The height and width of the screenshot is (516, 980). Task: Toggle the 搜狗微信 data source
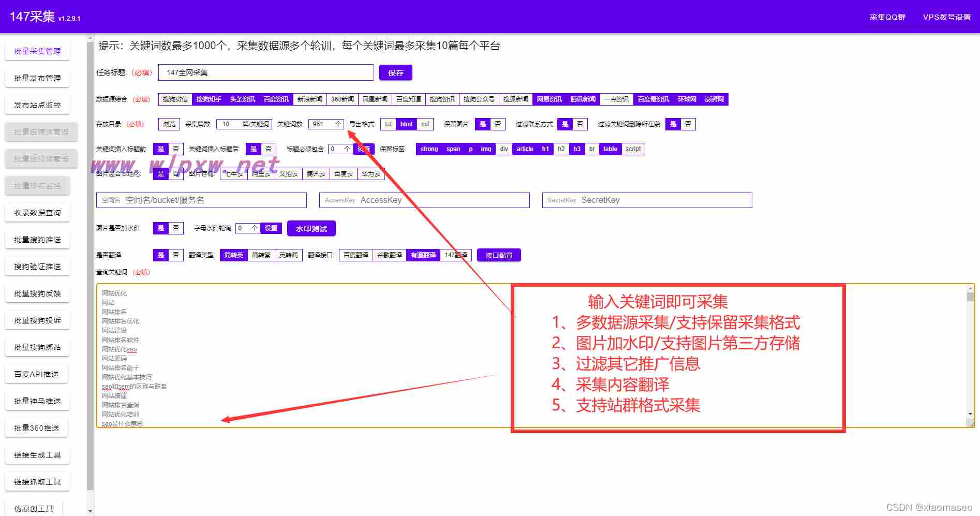[x=175, y=99]
